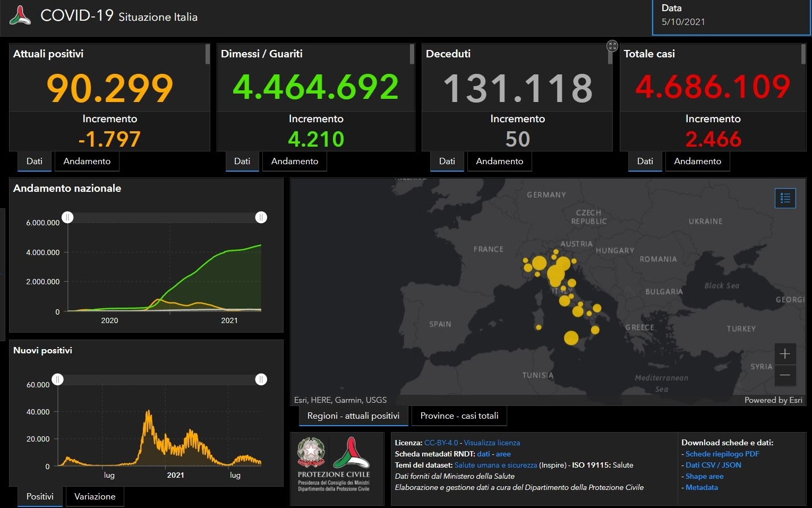Click the Sardinia yellow bubble on map
Viewport: 812px width, 508px height.
(539, 327)
